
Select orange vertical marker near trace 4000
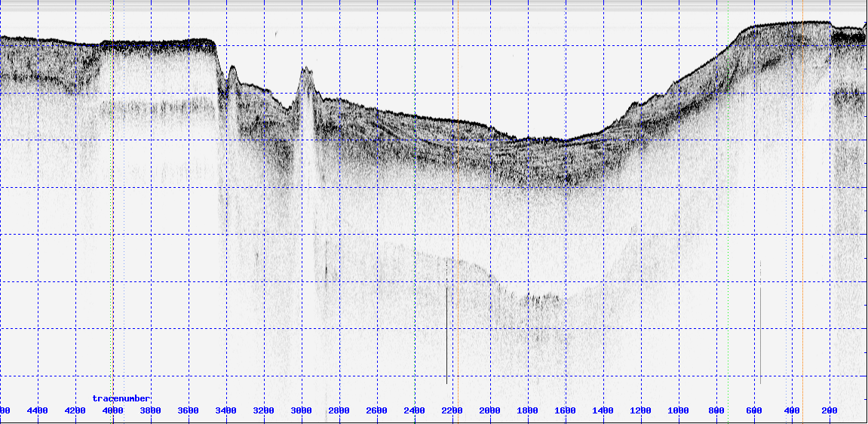[x=112, y=212]
